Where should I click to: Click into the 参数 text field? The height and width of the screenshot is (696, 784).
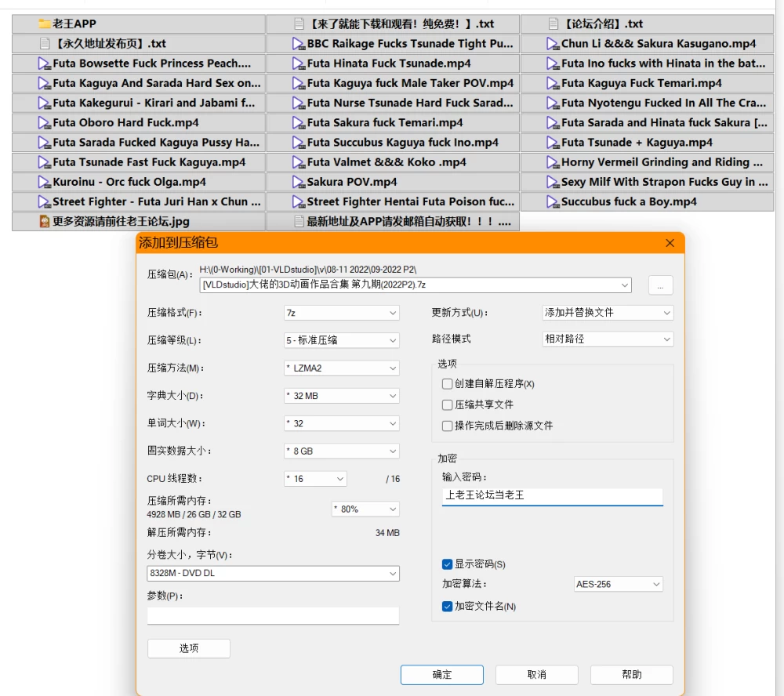[273, 615]
